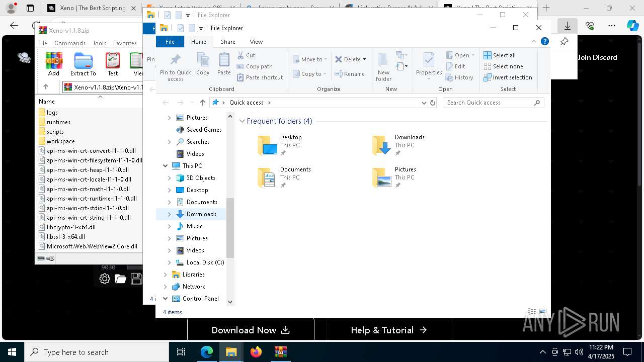This screenshot has height=362, width=644.
Task: Click the Xeno open folder icon
Action: [x=120, y=279]
